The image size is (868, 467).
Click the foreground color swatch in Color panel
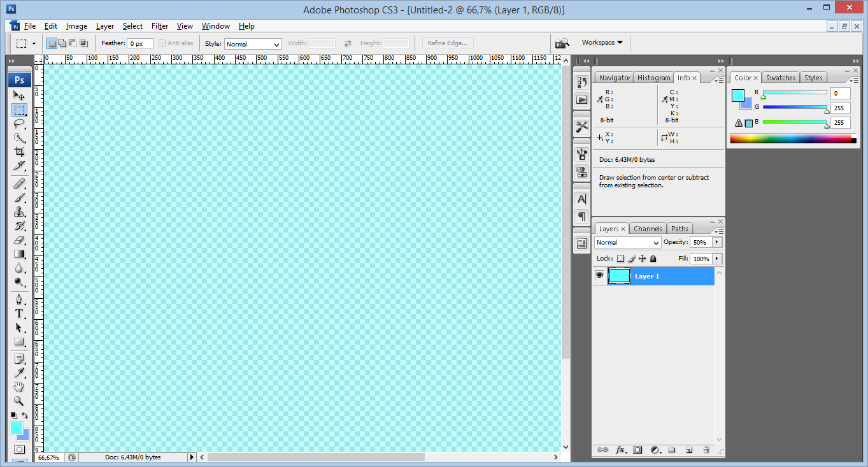(x=737, y=96)
